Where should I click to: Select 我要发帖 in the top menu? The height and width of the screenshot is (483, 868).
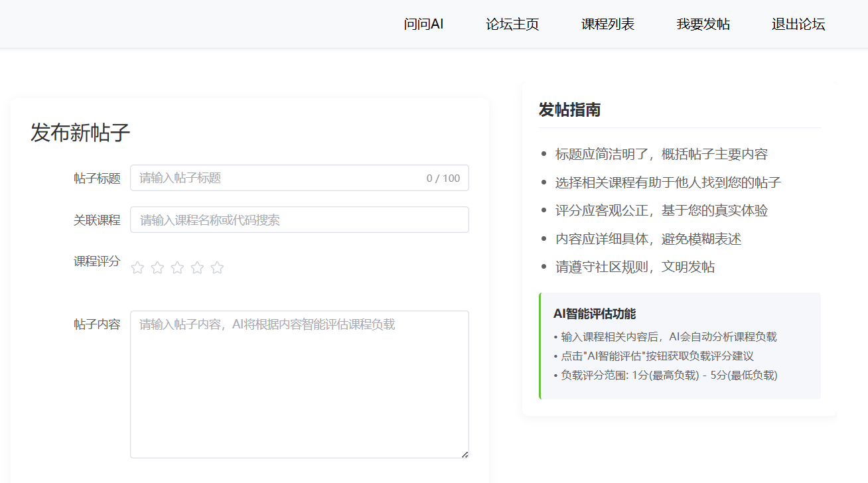tap(703, 24)
